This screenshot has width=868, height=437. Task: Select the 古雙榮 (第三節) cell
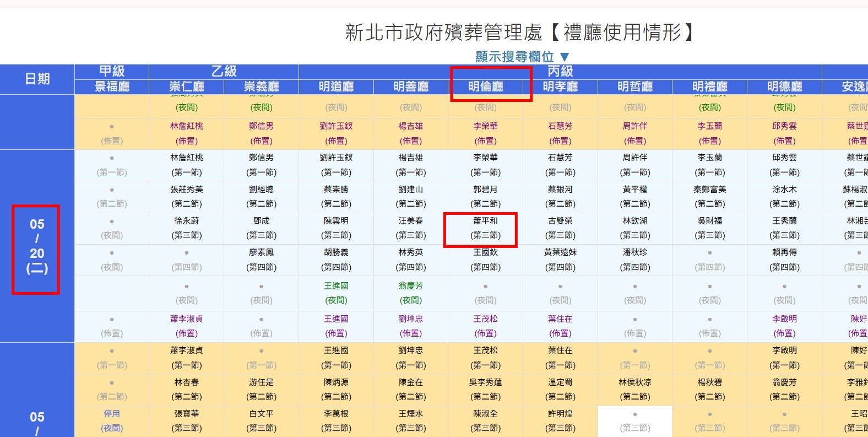(560, 228)
